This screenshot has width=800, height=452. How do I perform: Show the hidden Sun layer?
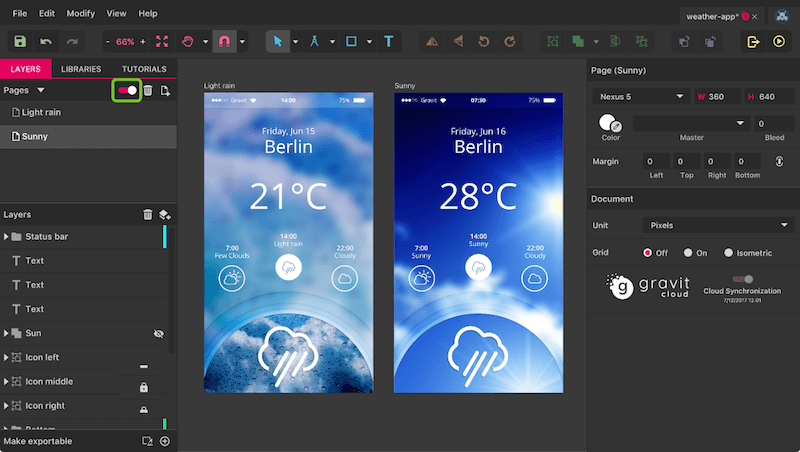(158, 333)
